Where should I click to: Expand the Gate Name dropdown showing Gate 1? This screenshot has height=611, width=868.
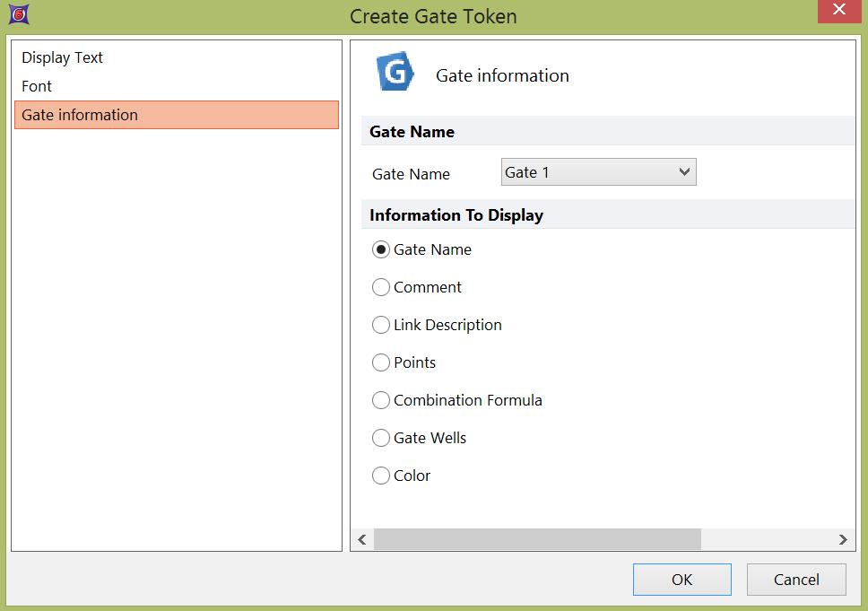tap(598, 172)
